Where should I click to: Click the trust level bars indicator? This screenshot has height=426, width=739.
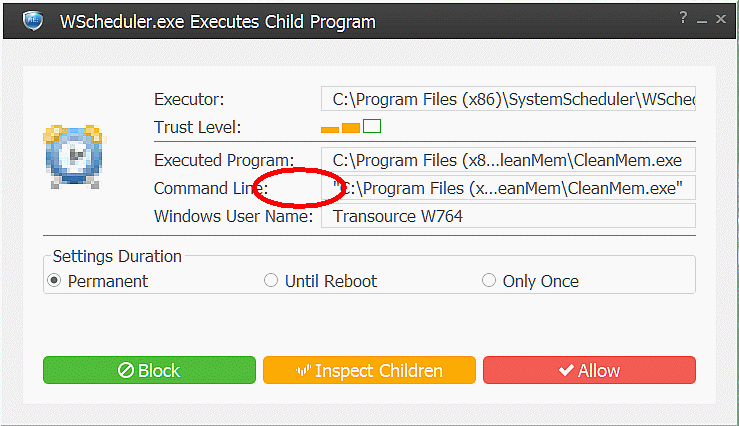click(351, 127)
